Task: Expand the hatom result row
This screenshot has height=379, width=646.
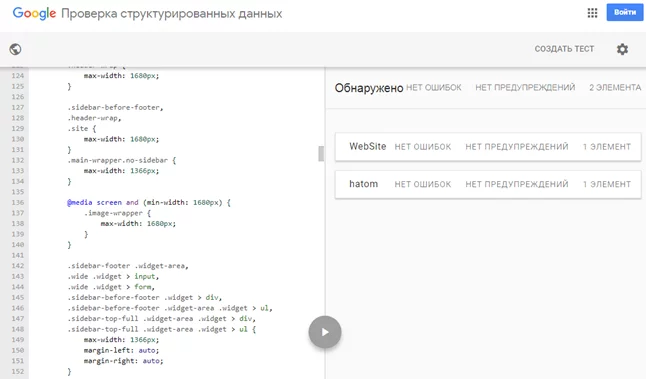Action: pyautogui.click(x=488, y=184)
